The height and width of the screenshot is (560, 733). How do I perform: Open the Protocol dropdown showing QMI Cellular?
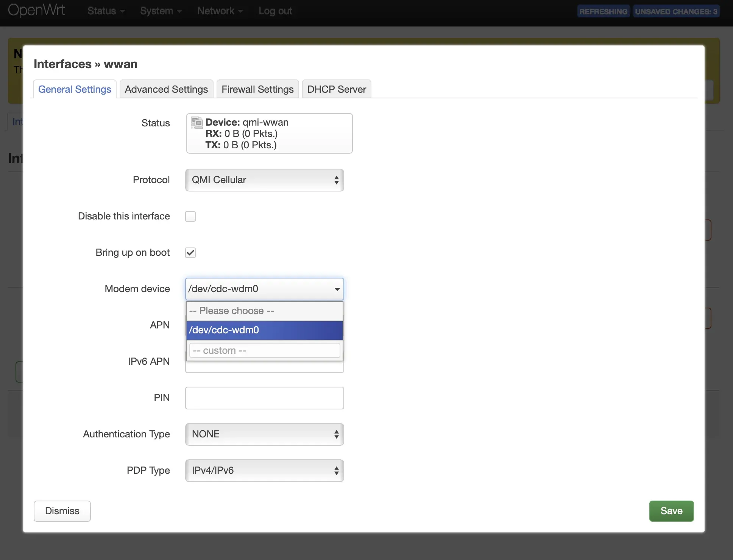264,180
